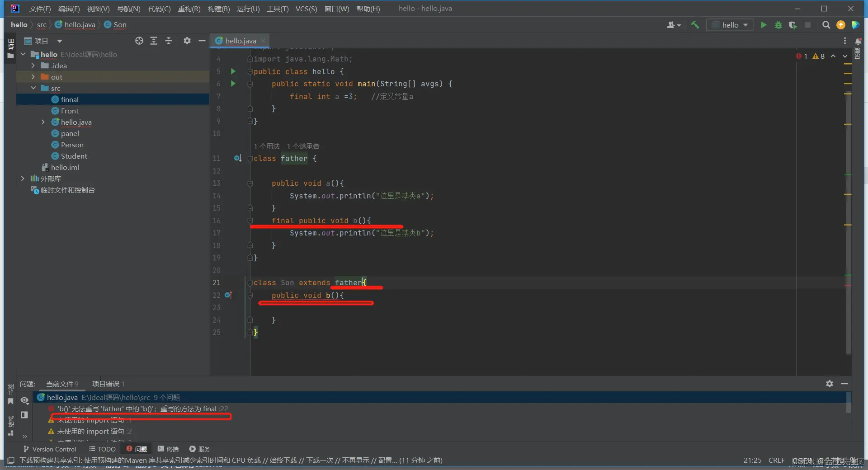The height and width of the screenshot is (470, 868).
Task: Click the error count indicator in editor corner
Action: (802, 56)
